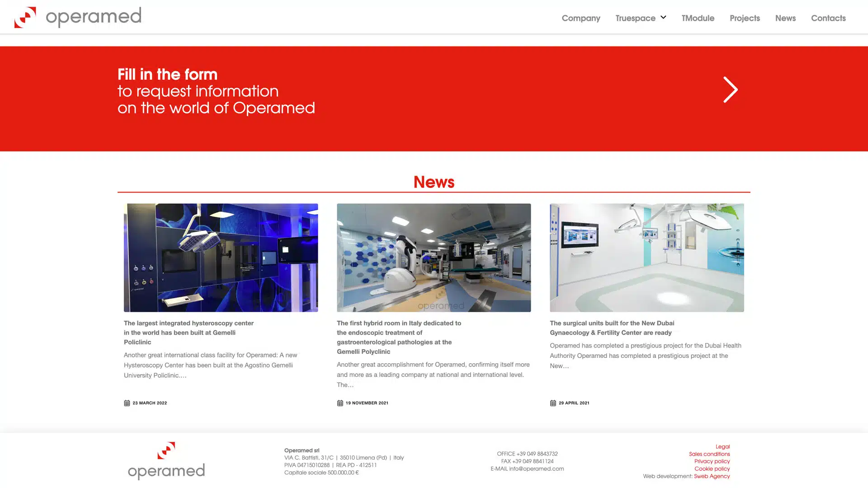Open the Legal footer link
This screenshot has width=868, height=488.
coord(722,446)
